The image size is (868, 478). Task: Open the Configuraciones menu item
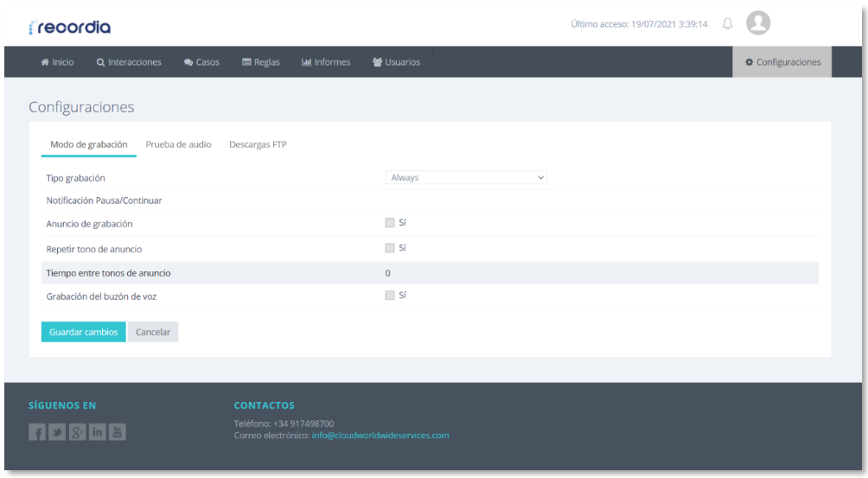(782, 62)
